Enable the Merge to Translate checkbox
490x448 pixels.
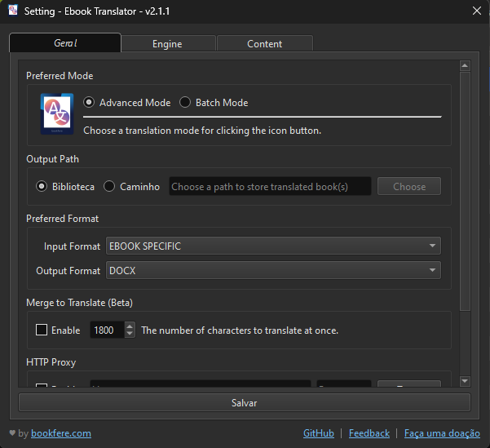point(42,330)
